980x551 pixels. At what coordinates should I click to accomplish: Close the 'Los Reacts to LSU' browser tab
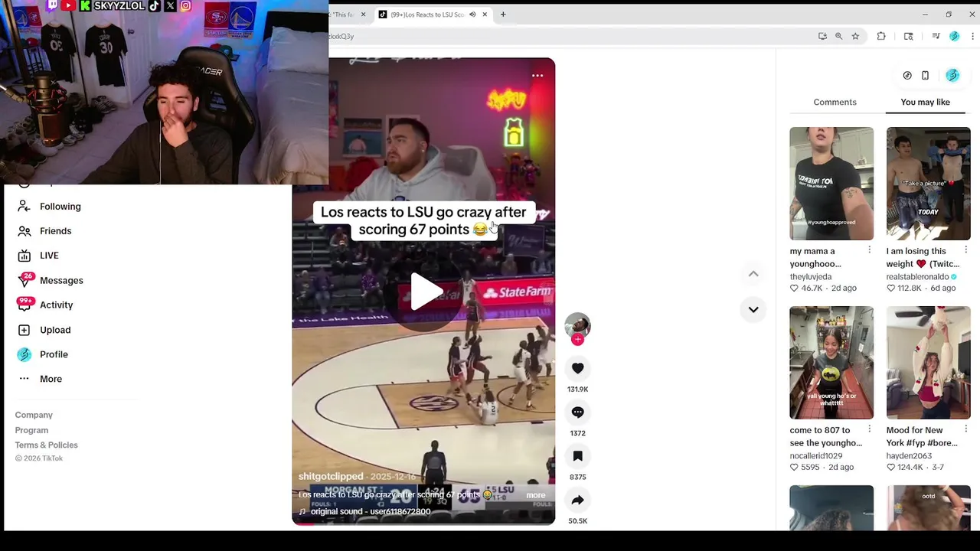click(x=485, y=15)
